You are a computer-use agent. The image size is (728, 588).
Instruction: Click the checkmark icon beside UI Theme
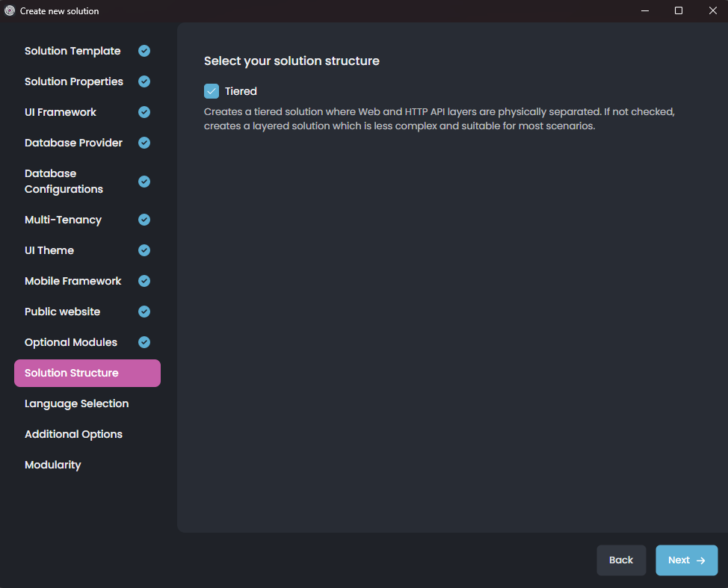(x=144, y=250)
